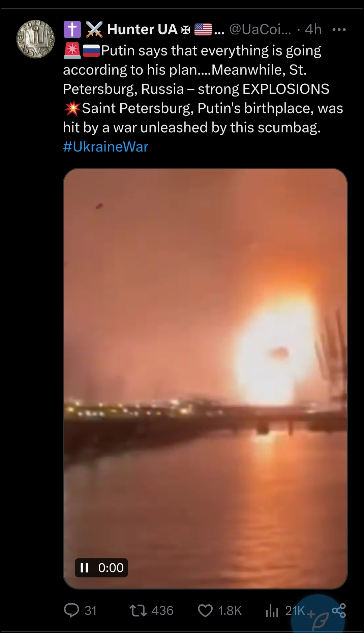
Task: Click the Hunter UA display name
Action: click(x=142, y=29)
